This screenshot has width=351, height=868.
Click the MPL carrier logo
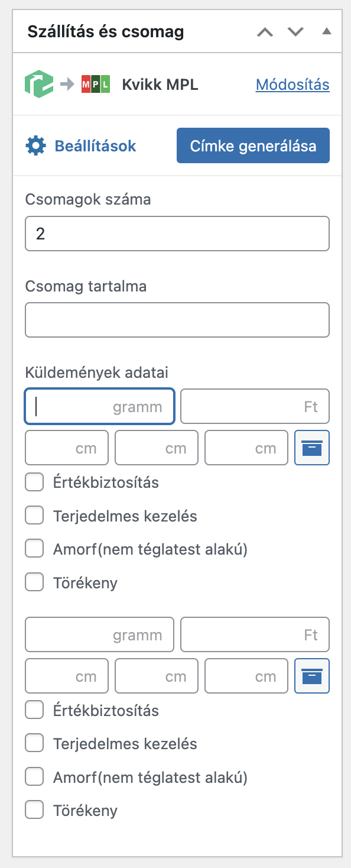click(x=96, y=84)
